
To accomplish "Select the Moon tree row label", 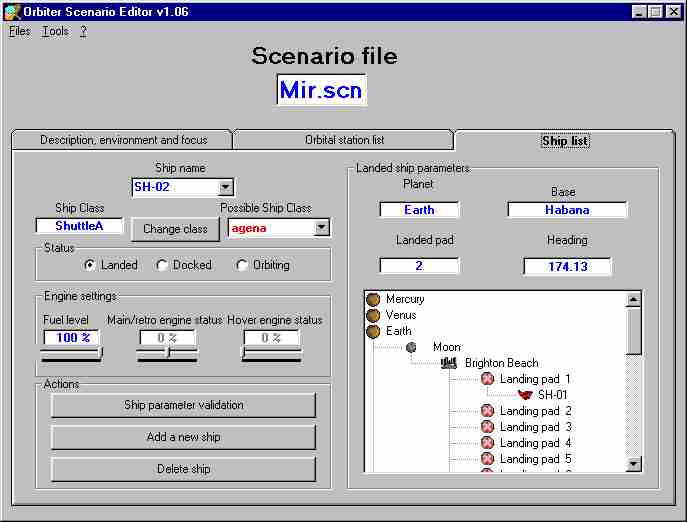I will [446, 347].
